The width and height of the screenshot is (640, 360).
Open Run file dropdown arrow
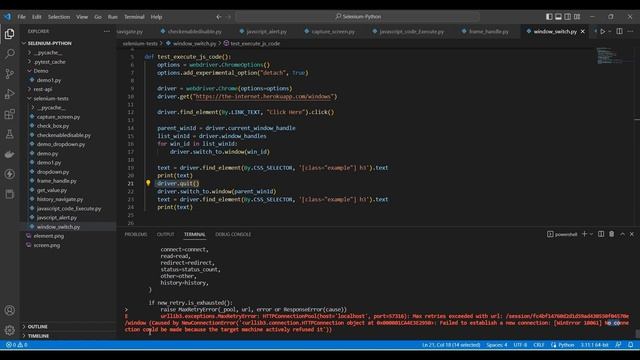[609, 31]
